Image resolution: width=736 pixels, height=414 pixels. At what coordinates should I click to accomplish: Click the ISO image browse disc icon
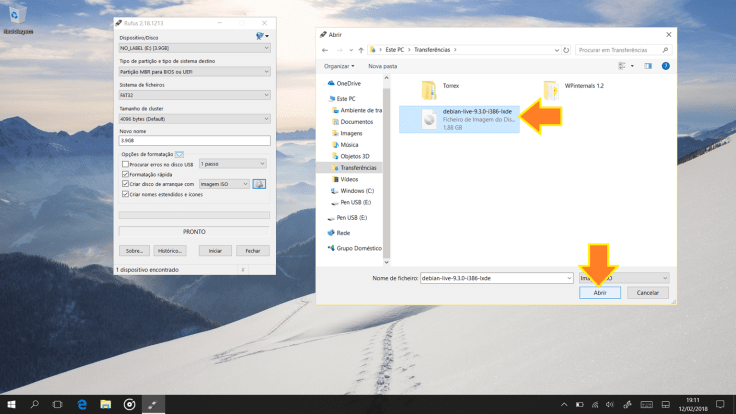pyautogui.click(x=259, y=184)
